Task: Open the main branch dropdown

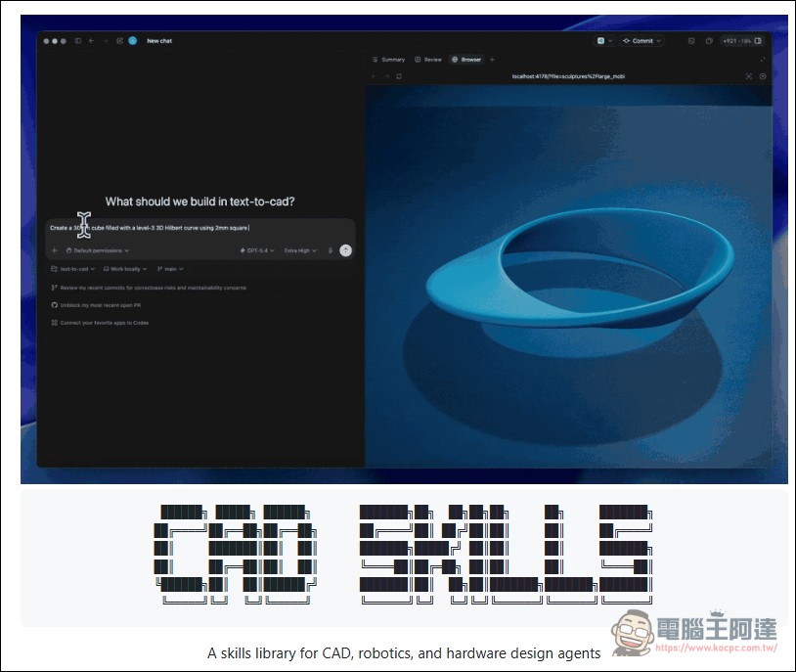Action: [170, 269]
